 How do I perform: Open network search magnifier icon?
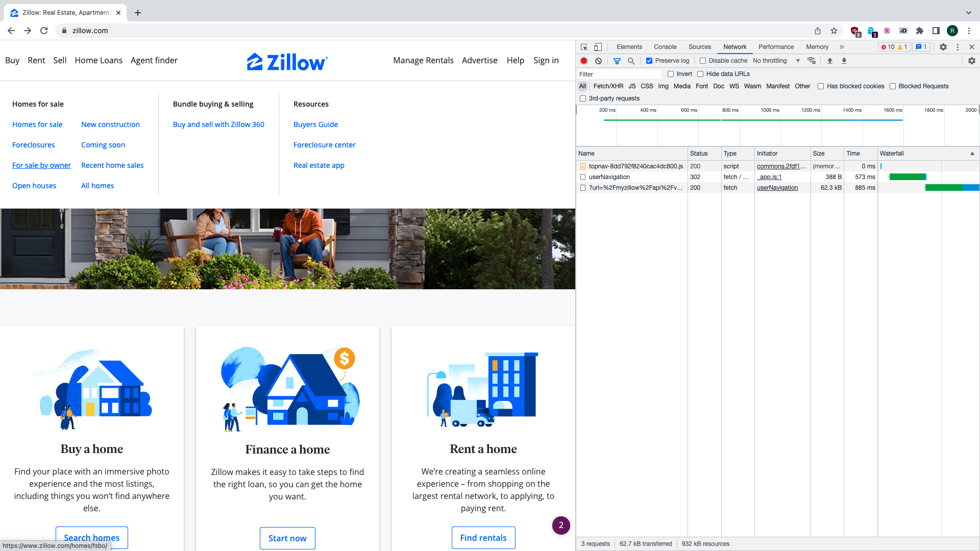[631, 61]
